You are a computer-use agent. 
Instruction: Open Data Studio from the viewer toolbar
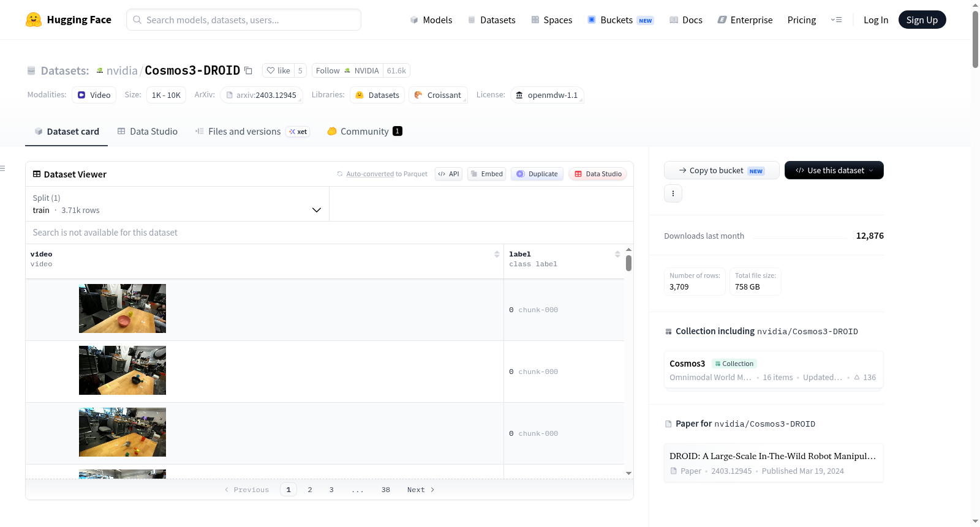(x=598, y=174)
